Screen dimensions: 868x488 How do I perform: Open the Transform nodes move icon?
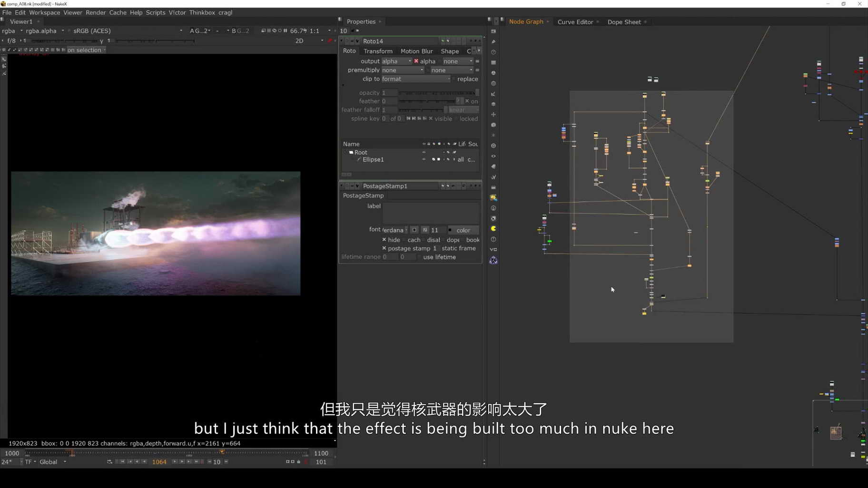[493, 115]
